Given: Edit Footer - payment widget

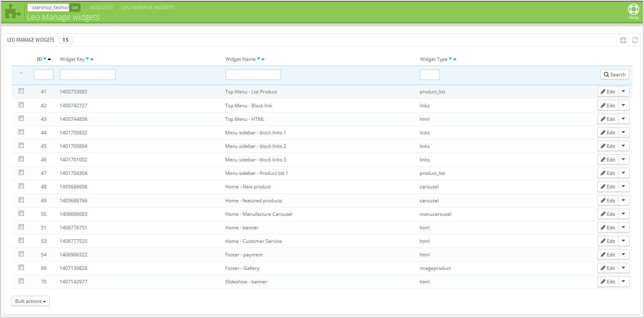Looking at the screenshot, I should pyautogui.click(x=608, y=254).
